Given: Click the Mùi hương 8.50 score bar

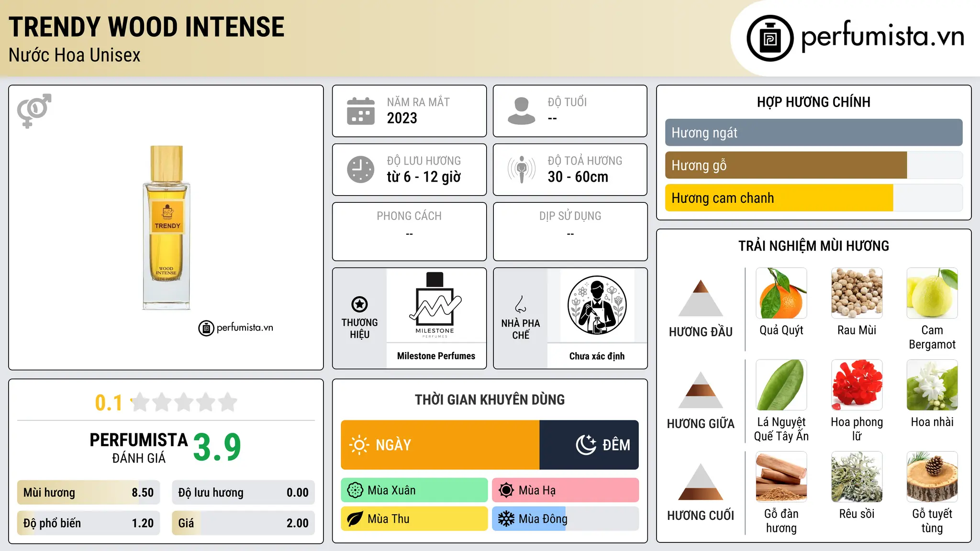Looking at the screenshot, I should (89, 493).
